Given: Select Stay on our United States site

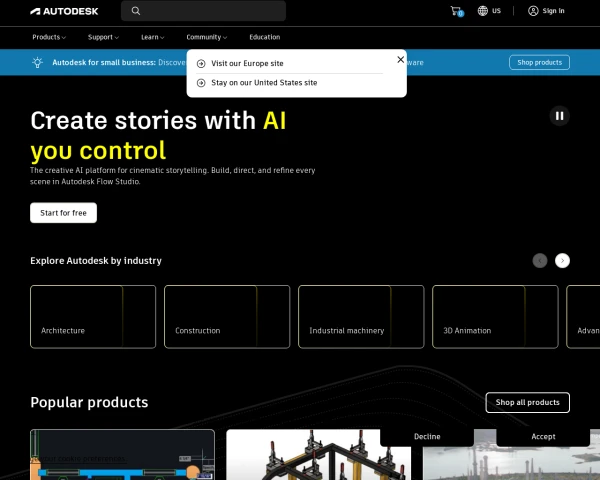Looking at the screenshot, I should pos(264,83).
